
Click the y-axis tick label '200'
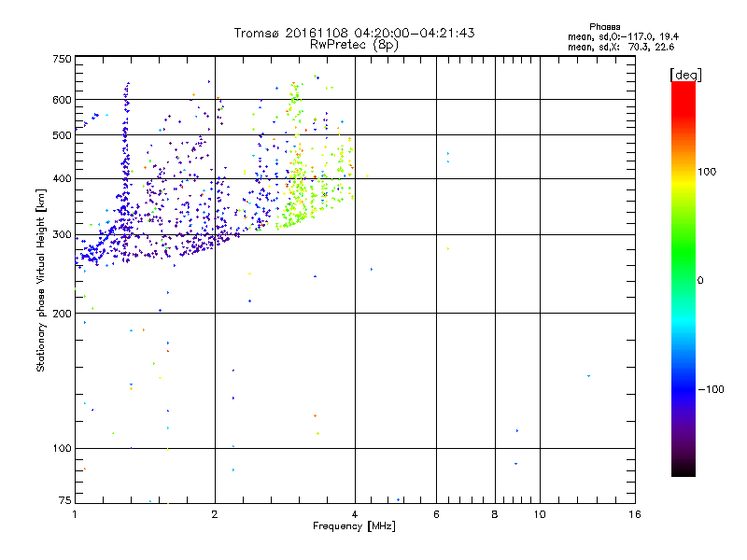(62, 314)
